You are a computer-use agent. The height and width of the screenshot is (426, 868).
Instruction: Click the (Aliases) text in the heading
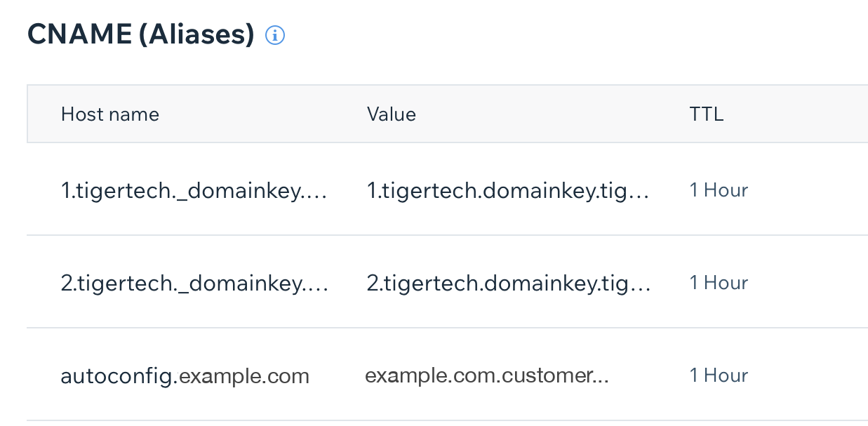pos(196,34)
